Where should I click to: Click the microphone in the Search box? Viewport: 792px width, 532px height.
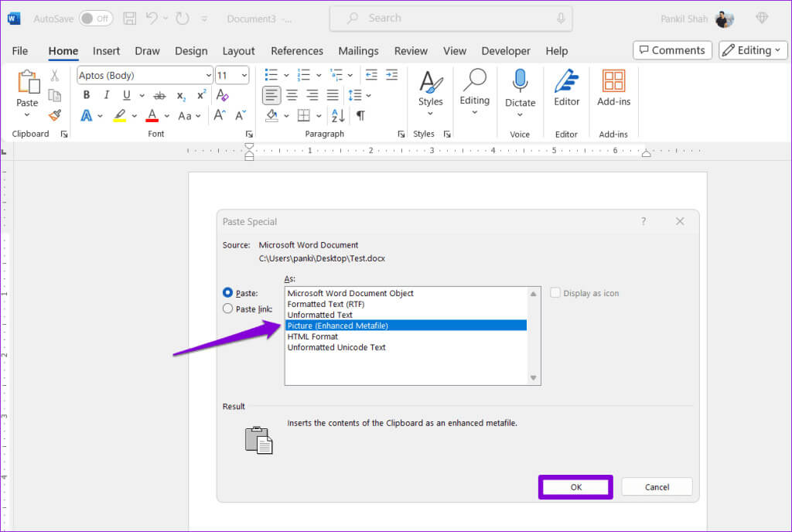click(x=561, y=19)
